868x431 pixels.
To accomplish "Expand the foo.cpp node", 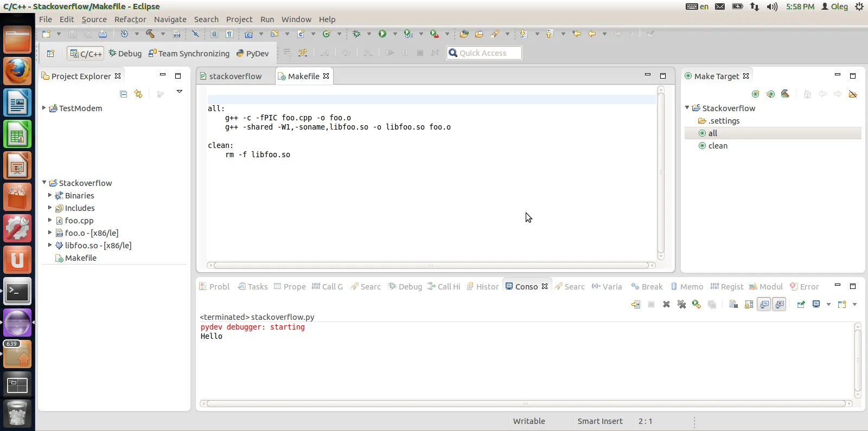I will [x=50, y=220].
